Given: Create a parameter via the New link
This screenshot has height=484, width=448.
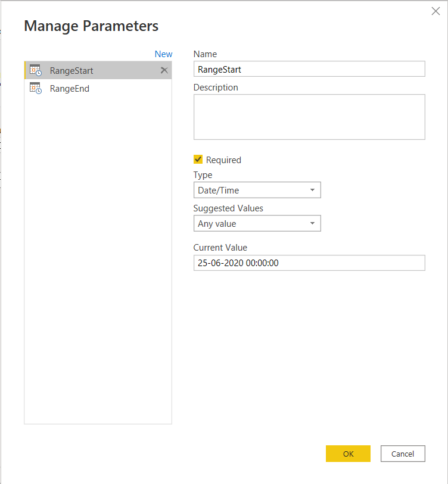Looking at the screenshot, I should pyautogui.click(x=163, y=54).
